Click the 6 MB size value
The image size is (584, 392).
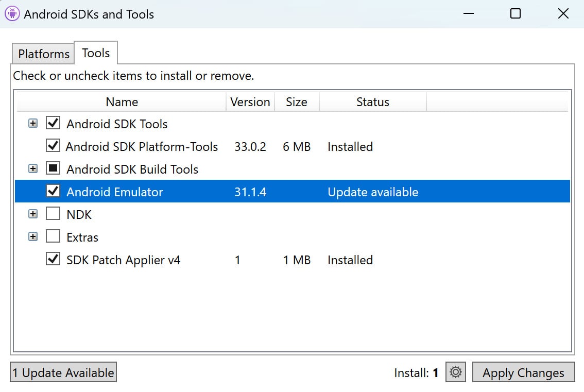tap(297, 147)
